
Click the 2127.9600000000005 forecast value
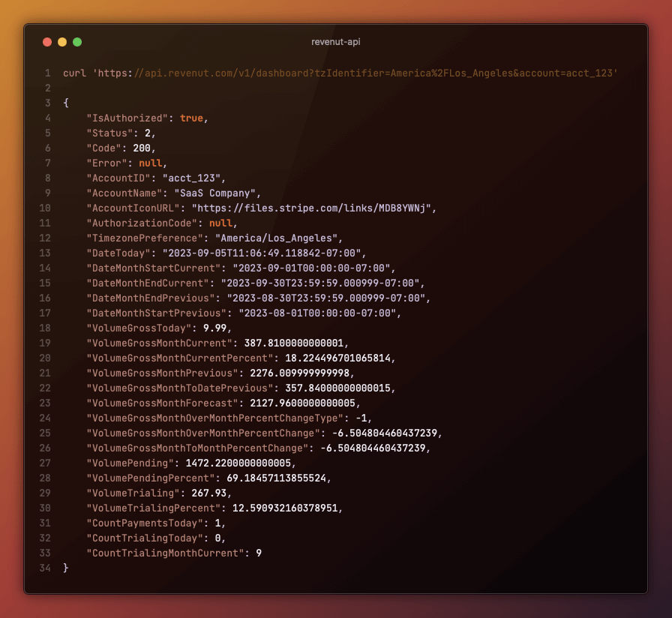pyautogui.click(x=302, y=403)
